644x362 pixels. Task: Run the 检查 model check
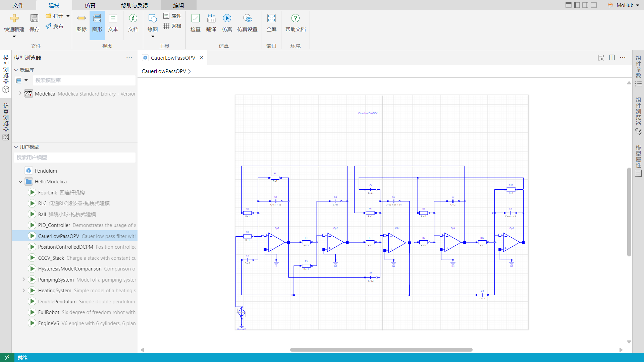tap(196, 22)
